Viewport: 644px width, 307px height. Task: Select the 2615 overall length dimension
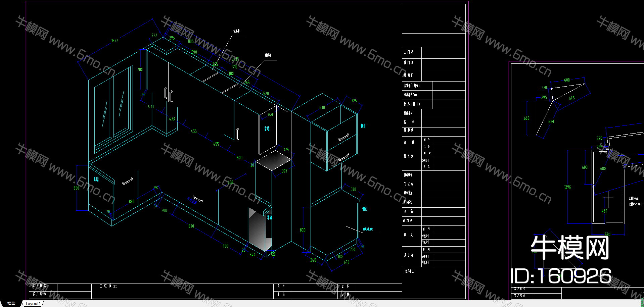coord(235,59)
